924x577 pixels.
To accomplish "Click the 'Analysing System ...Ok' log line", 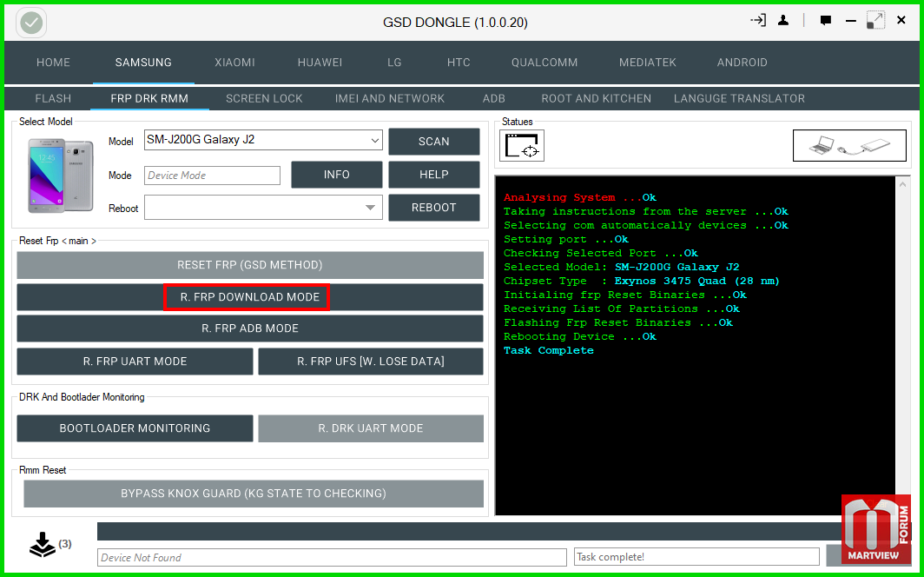I will coord(580,197).
